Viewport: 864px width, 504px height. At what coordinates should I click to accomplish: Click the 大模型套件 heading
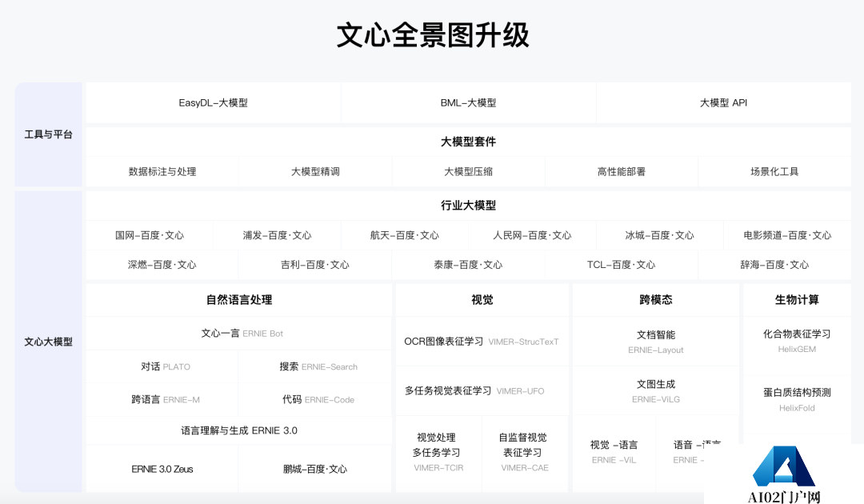[x=468, y=142]
